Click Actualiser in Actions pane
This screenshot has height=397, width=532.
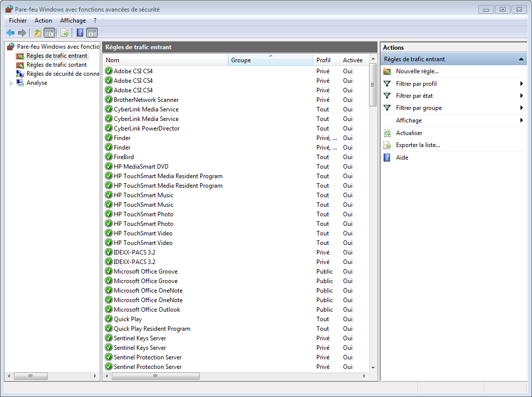coord(409,133)
